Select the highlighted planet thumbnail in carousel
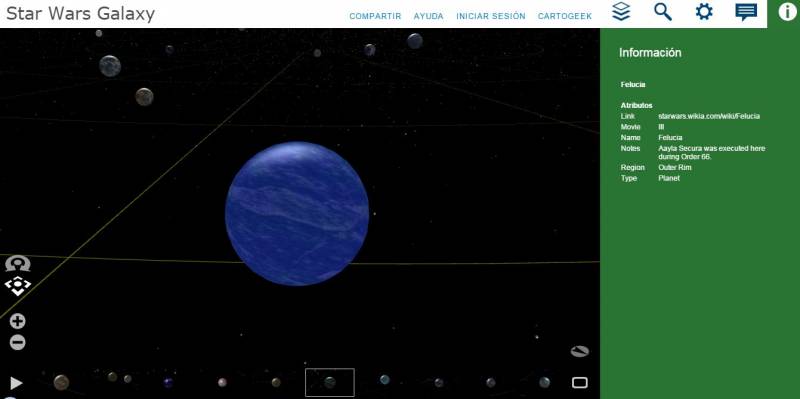Image resolution: width=800 pixels, height=399 pixels. pos(330,382)
